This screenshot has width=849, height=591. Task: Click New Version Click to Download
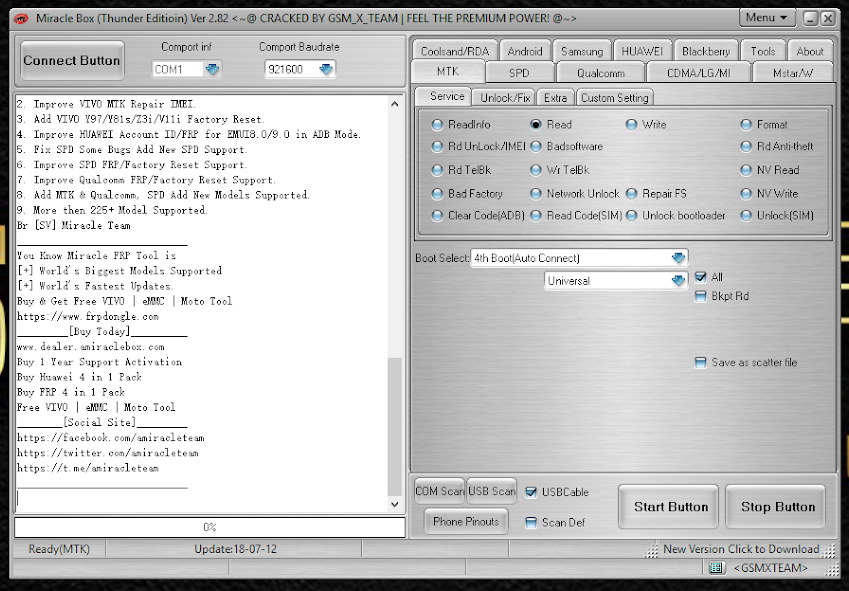tap(741, 549)
